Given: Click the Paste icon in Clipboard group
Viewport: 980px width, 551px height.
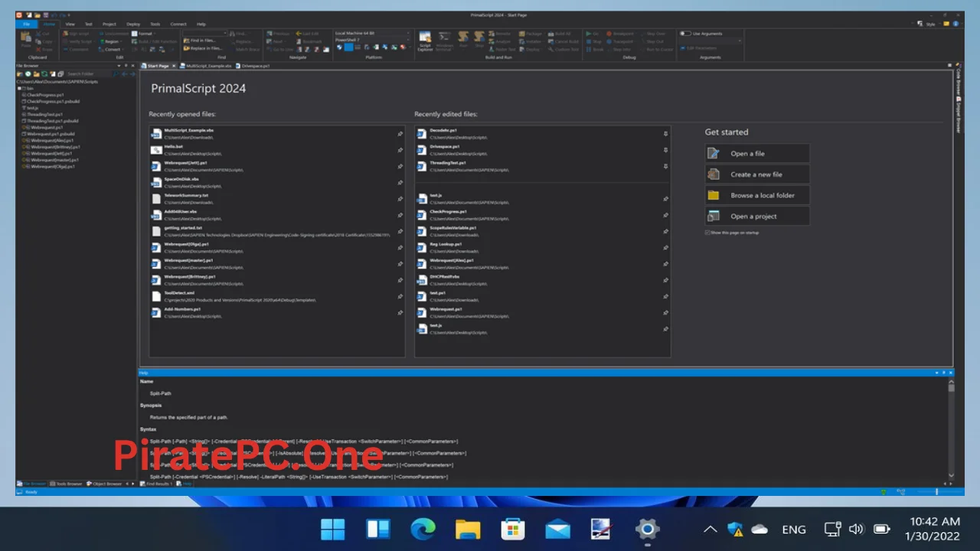Looking at the screenshot, I should coord(25,38).
